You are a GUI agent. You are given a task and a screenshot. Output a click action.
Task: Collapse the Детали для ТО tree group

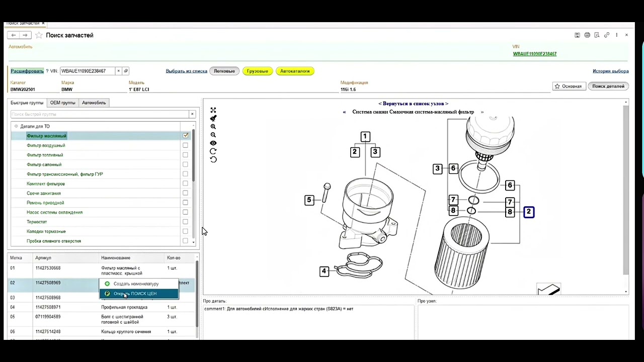click(16, 126)
